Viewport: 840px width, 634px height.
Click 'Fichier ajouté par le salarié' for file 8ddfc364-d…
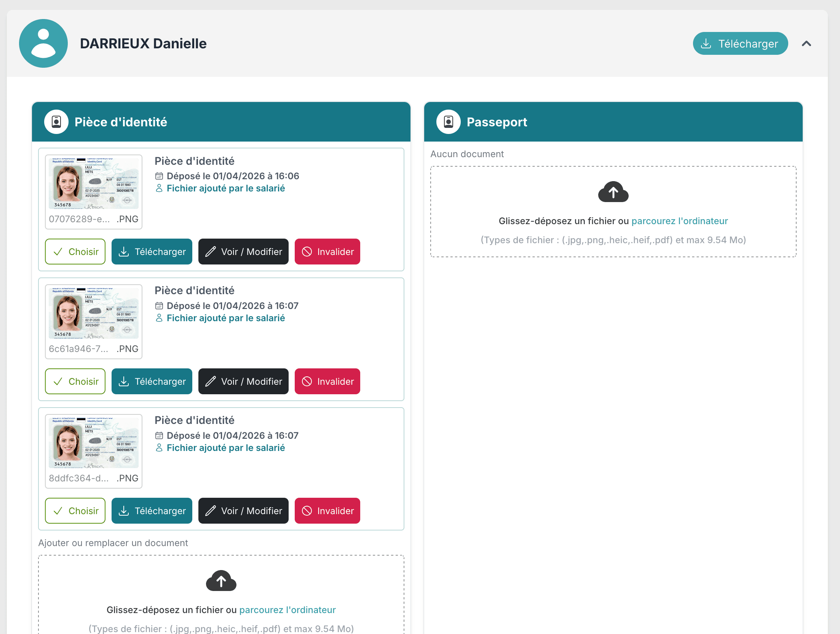(226, 448)
